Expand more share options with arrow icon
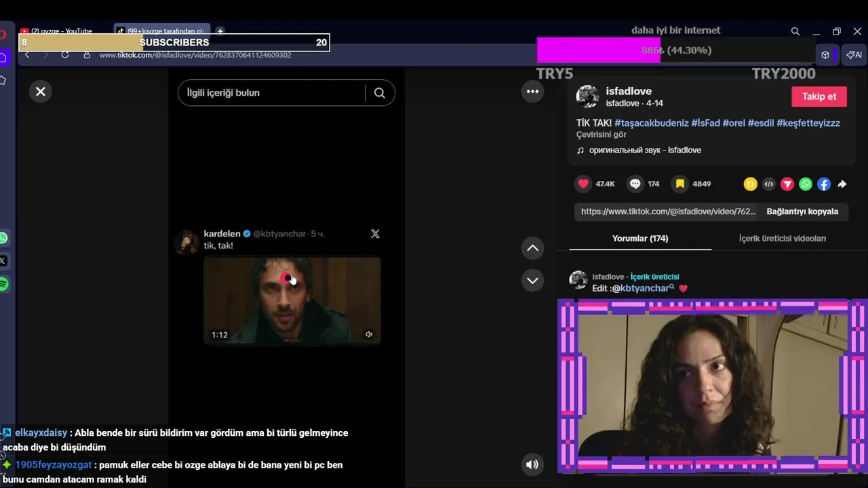Screen dimensions: 868x488 842,184
